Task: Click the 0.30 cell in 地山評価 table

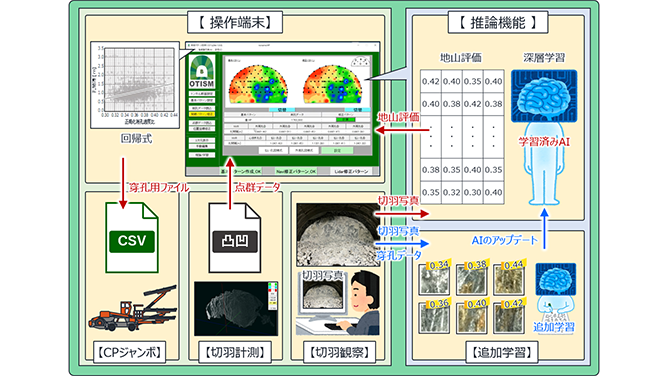Action: tap(472, 192)
